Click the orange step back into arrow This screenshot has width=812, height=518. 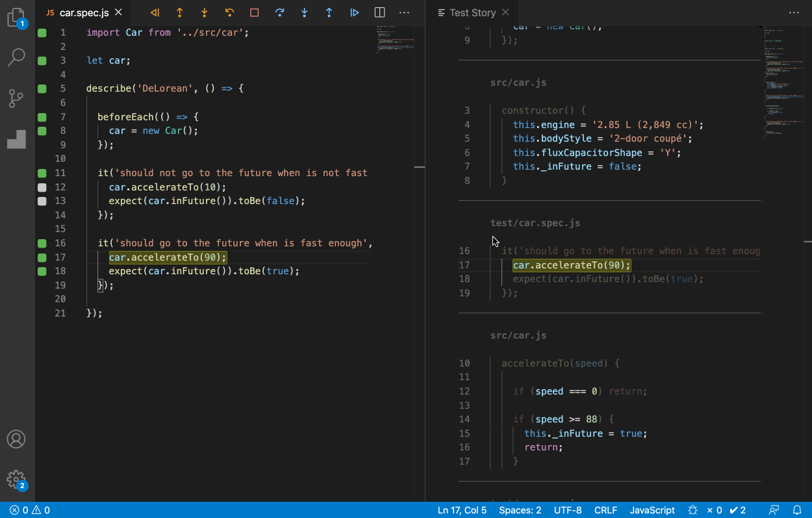(205, 12)
